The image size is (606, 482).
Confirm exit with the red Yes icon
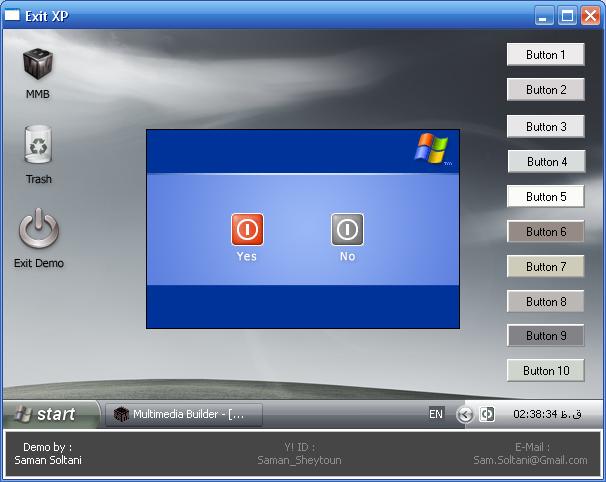(x=247, y=229)
